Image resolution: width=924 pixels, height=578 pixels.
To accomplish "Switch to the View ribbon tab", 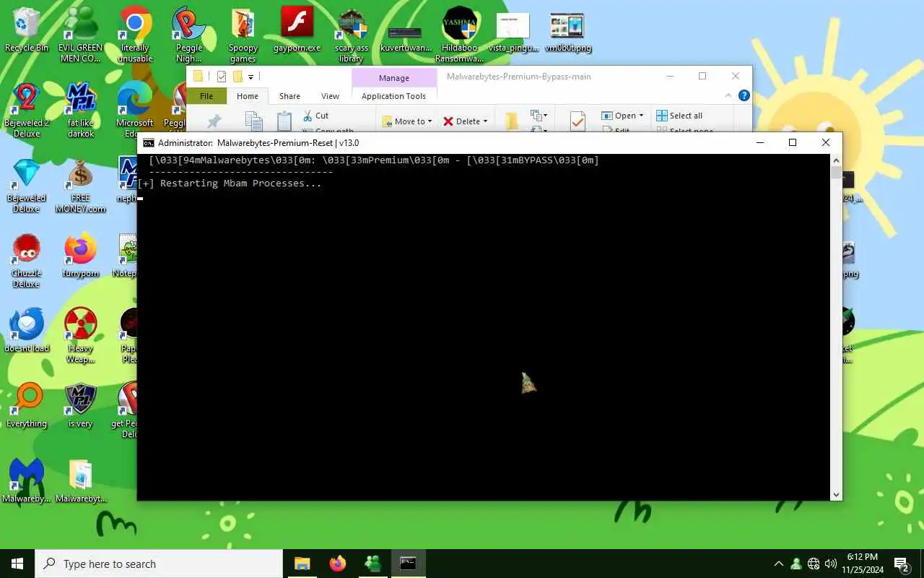I will (x=330, y=96).
